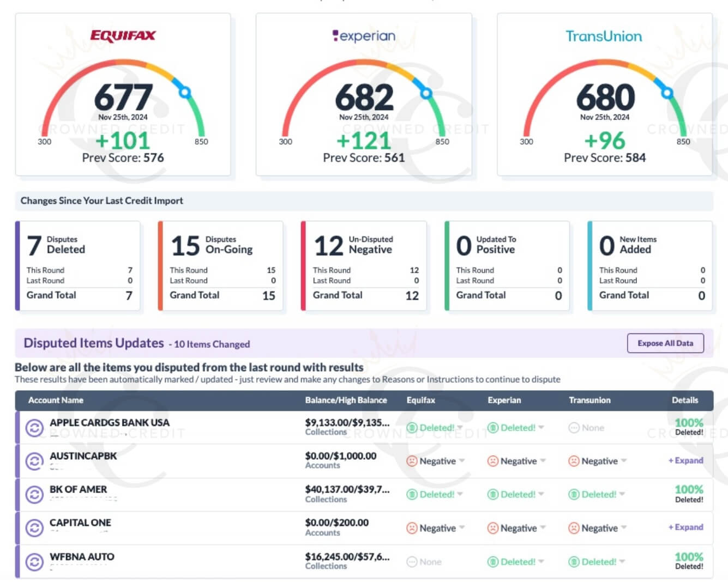
Task: Click the Equifax logo
Action: (123, 36)
